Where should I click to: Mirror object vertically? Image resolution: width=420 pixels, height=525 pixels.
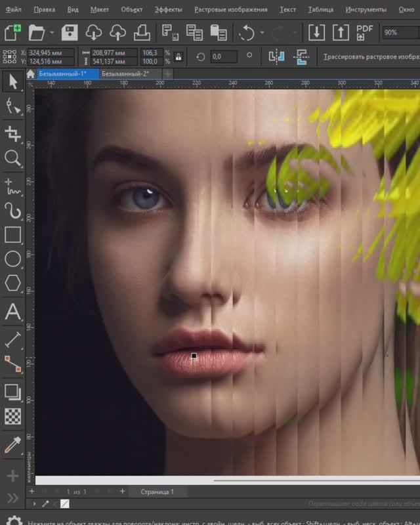tap(301, 56)
